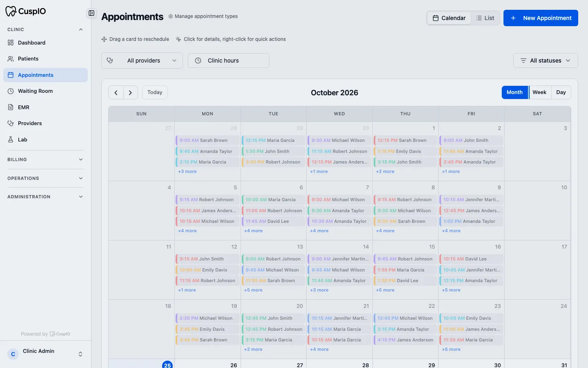Open 10:15 AM David Lee on Friday 16
588x368 pixels.
click(x=471, y=259)
